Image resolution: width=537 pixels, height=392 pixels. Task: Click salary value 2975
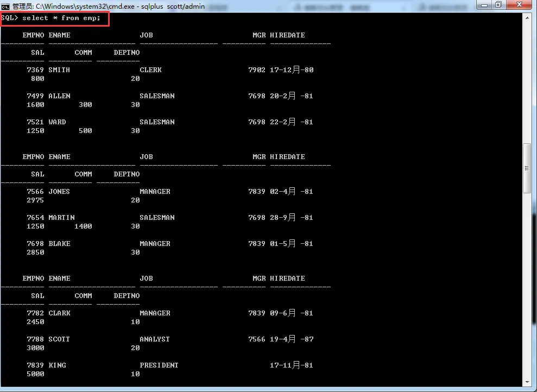tap(35, 200)
